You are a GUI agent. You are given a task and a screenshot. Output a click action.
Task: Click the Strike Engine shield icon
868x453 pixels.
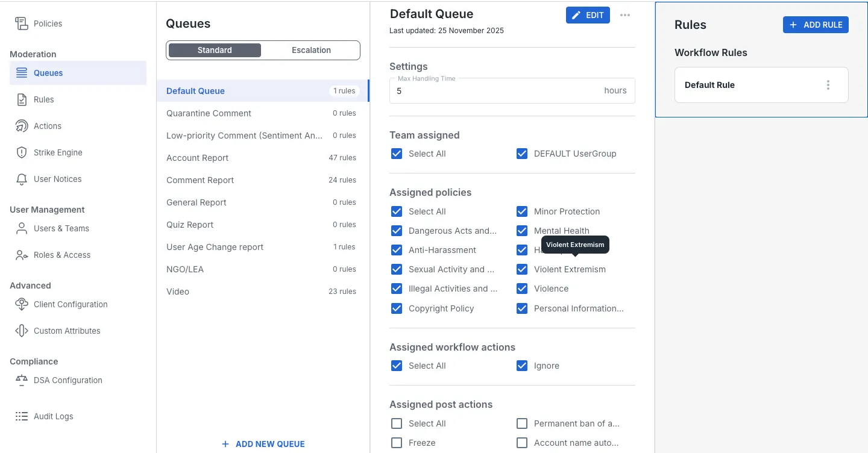click(x=22, y=152)
